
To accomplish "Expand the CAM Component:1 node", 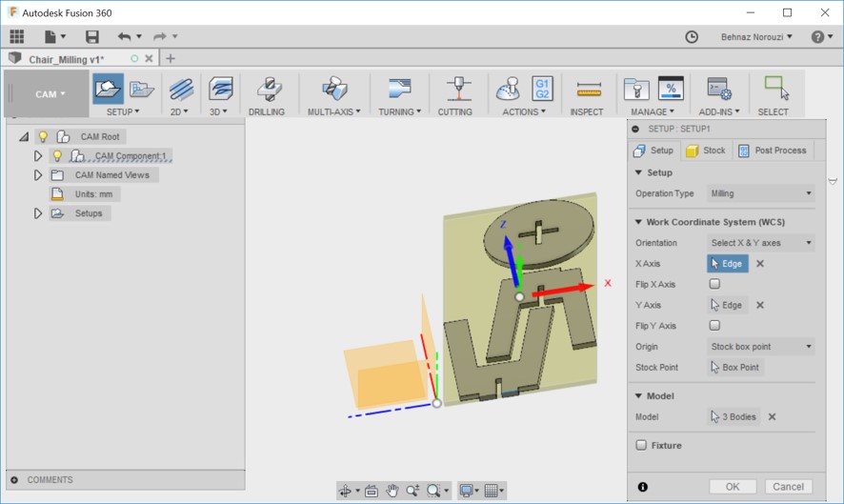I will pyautogui.click(x=38, y=155).
